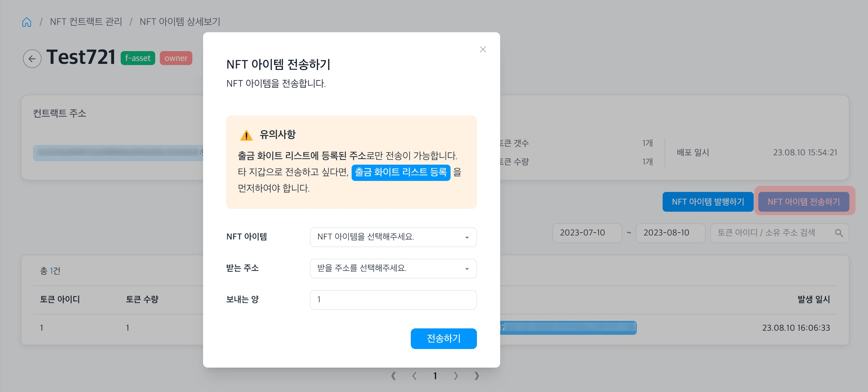The width and height of the screenshot is (868, 392).
Task: Open the end date field 2023-08-10
Action: (670, 233)
